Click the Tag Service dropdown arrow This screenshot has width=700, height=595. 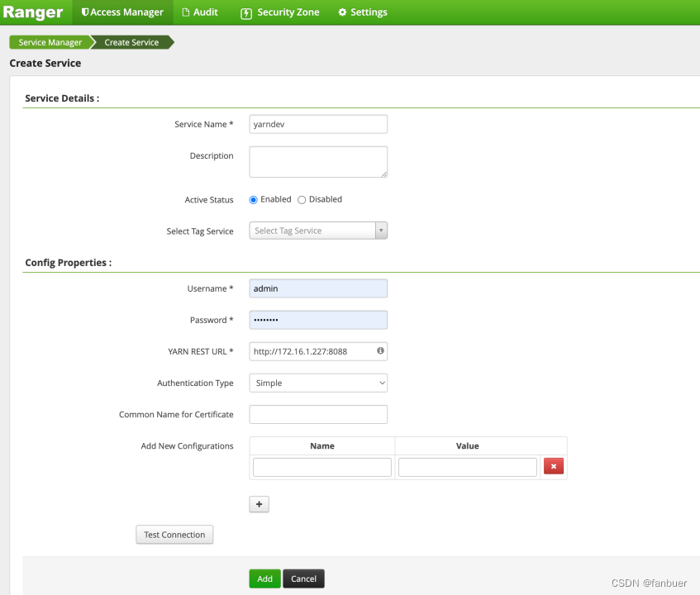381,231
